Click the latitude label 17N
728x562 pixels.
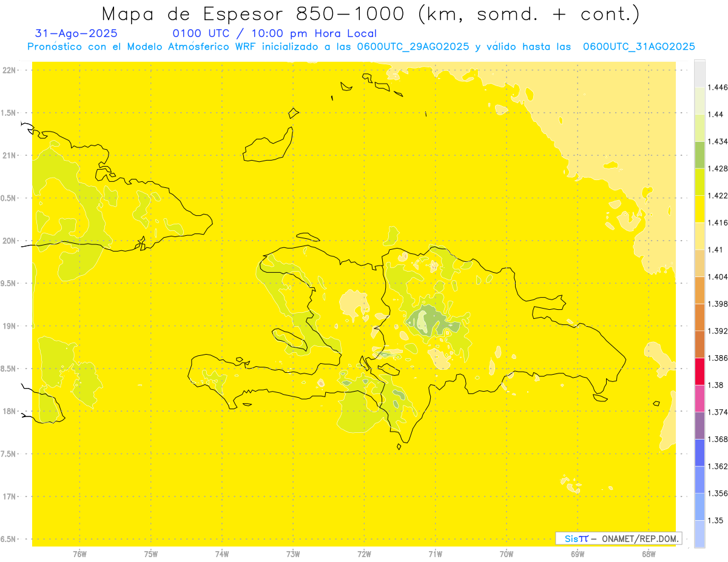[9, 497]
